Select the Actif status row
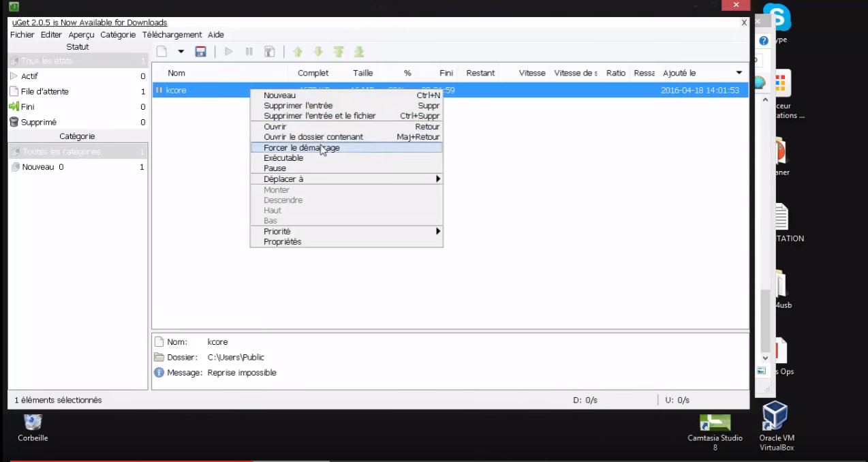This screenshot has width=868, height=462. pos(78,76)
